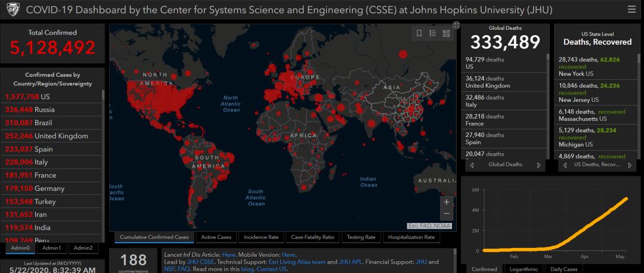Switch to Testing Rate tab
The image size is (644, 273).
361,237
